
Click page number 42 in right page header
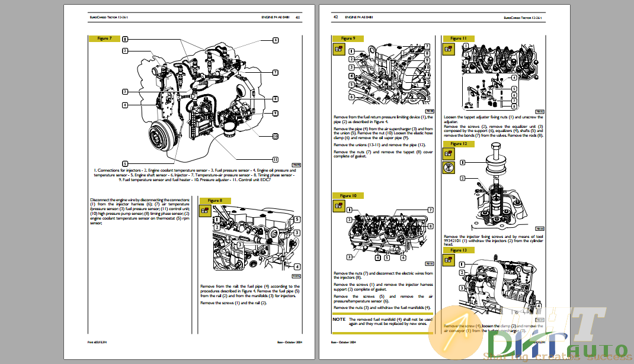[x=335, y=17]
